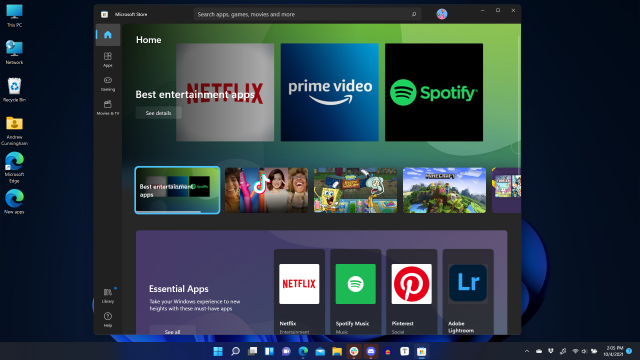Open the Windows Start menu
This screenshot has height=360, width=640.
coord(218,351)
